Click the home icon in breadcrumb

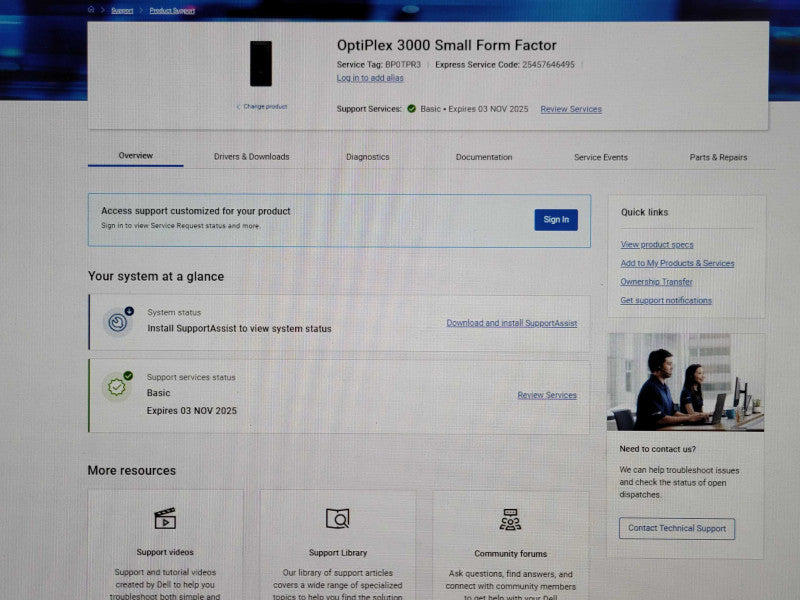pos(91,9)
